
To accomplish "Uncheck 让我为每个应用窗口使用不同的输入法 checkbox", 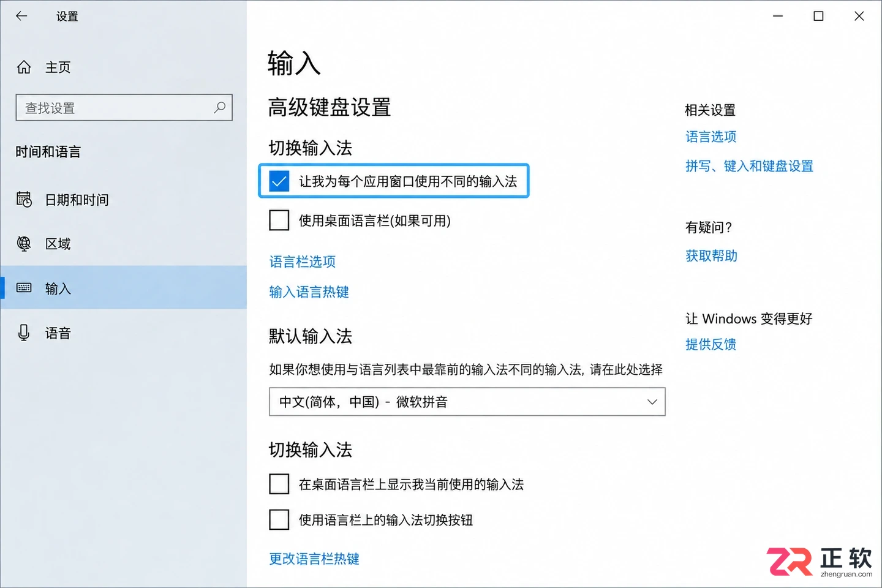I will pos(279,181).
